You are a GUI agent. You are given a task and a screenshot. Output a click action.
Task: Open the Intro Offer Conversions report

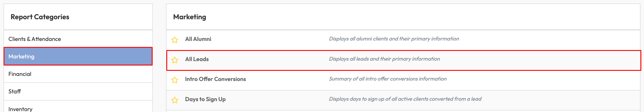215,79
